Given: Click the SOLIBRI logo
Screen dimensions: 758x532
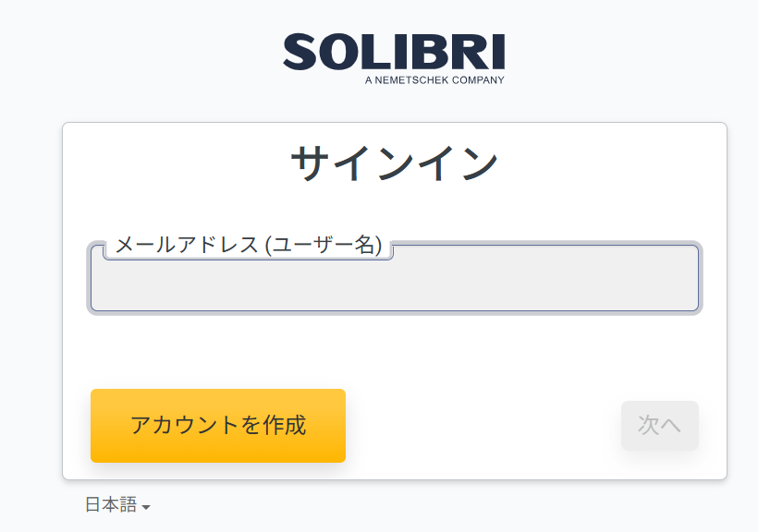Looking at the screenshot, I should click(x=394, y=59).
